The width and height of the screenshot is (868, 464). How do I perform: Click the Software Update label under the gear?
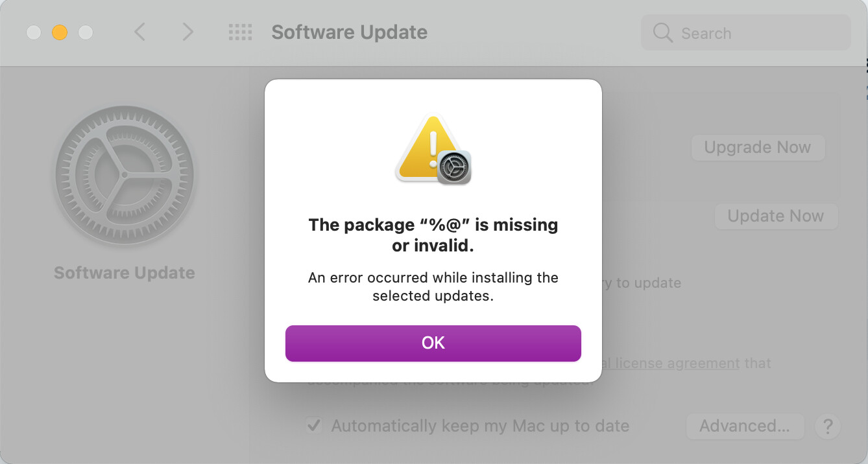click(125, 273)
